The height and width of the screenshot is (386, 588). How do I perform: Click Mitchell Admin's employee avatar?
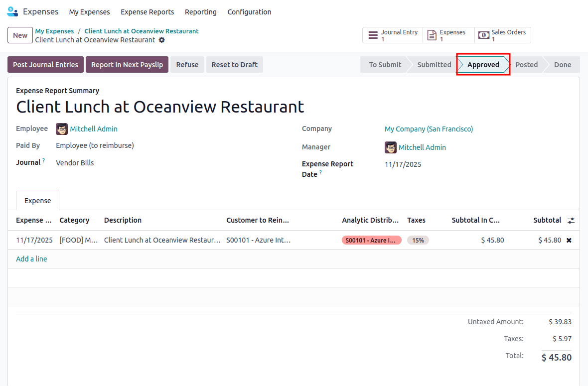coord(61,129)
